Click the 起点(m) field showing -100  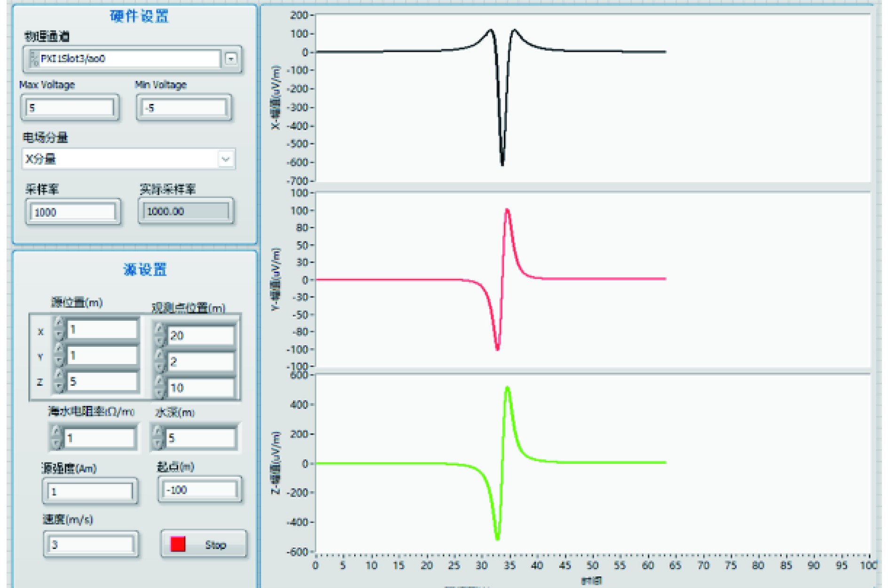200,490
